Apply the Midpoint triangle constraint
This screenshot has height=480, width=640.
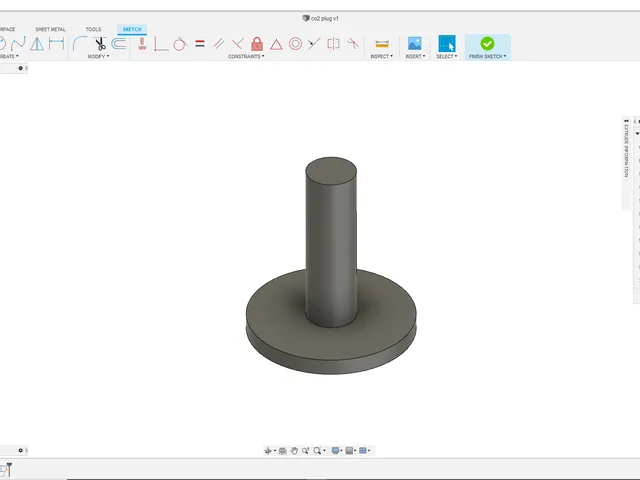[276, 44]
